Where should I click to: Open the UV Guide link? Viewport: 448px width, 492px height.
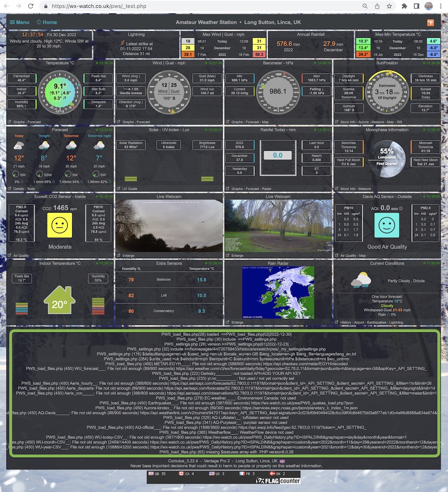pos(129,189)
